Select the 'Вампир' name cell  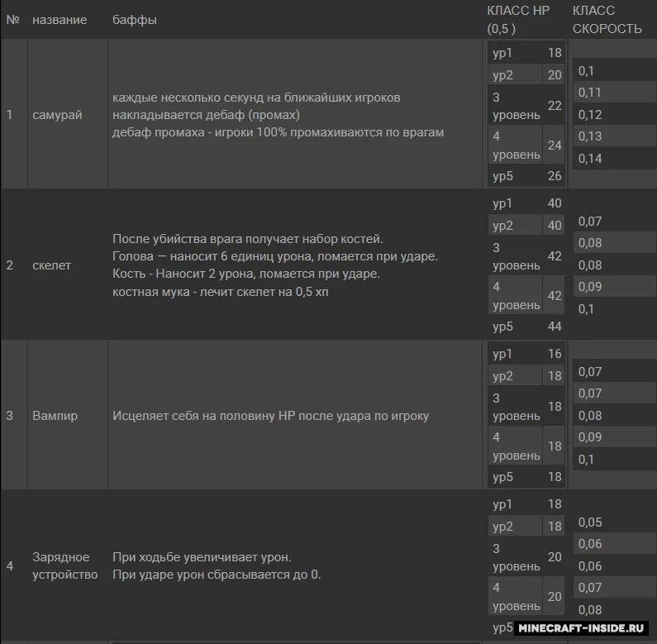tap(55, 416)
